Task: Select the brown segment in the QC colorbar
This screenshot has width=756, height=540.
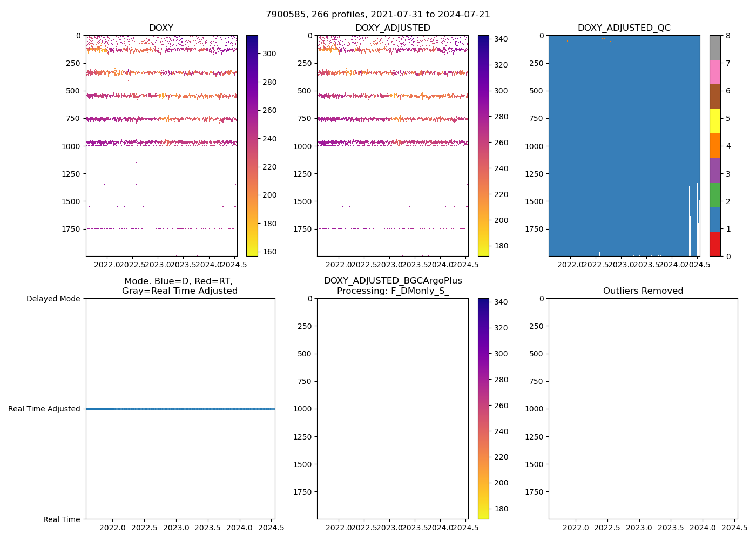Action: 715,97
